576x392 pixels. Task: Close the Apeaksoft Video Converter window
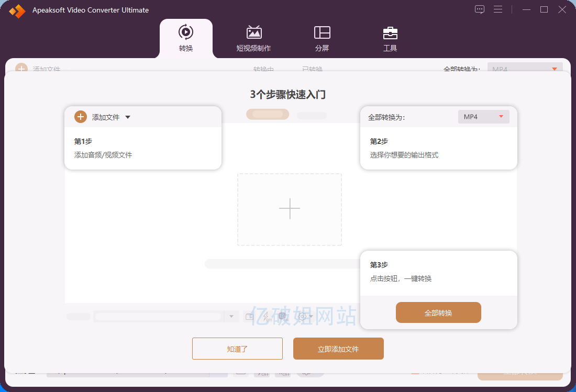[562, 9]
